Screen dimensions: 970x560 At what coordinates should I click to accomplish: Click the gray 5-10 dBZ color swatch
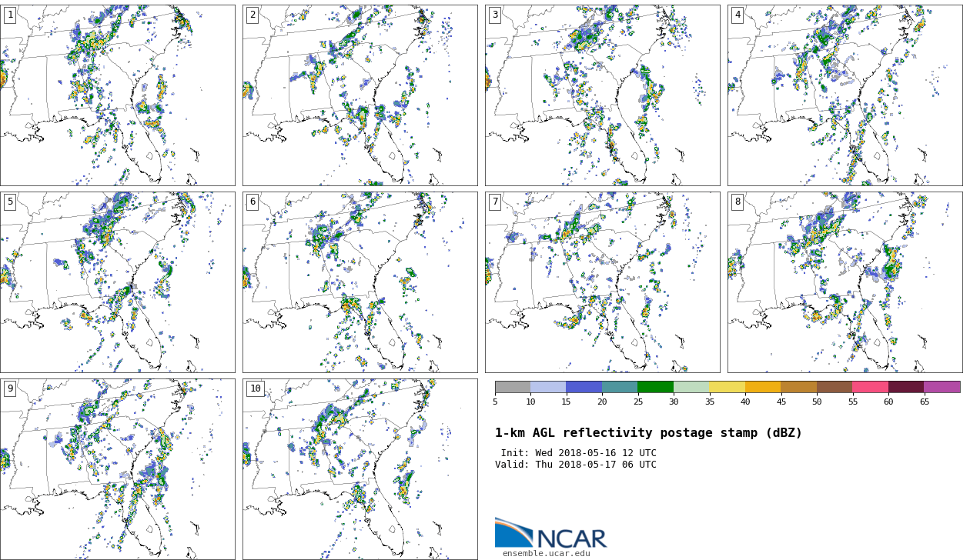click(x=513, y=387)
